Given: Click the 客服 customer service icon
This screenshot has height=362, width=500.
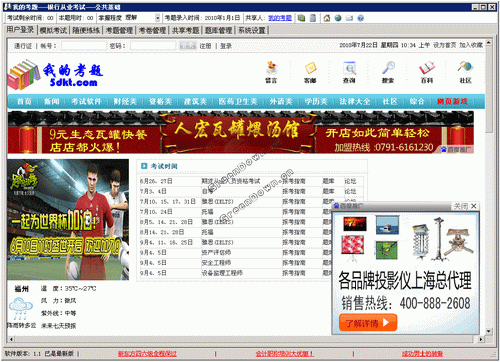Looking at the screenshot, I should [x=310, y=68].
